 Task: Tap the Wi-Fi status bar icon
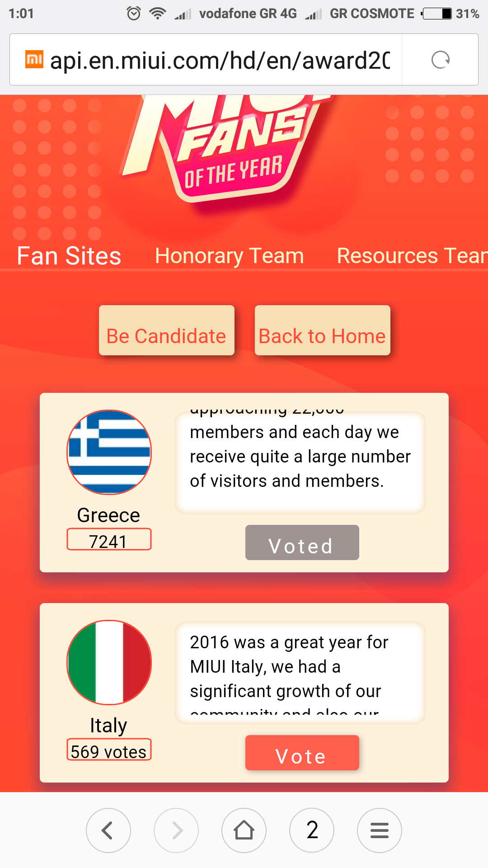point(157,14)
